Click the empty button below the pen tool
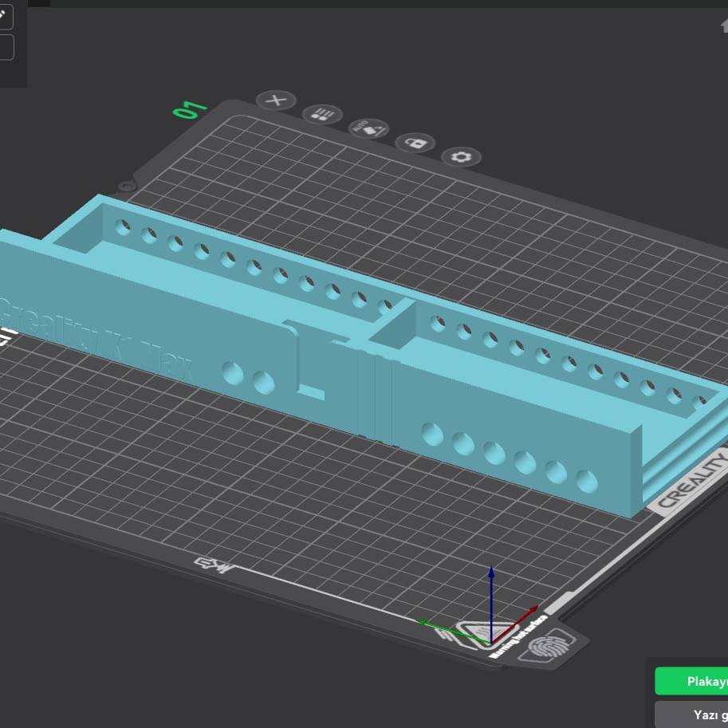This screenshot has width=728, height=728. tap(4, 48)
